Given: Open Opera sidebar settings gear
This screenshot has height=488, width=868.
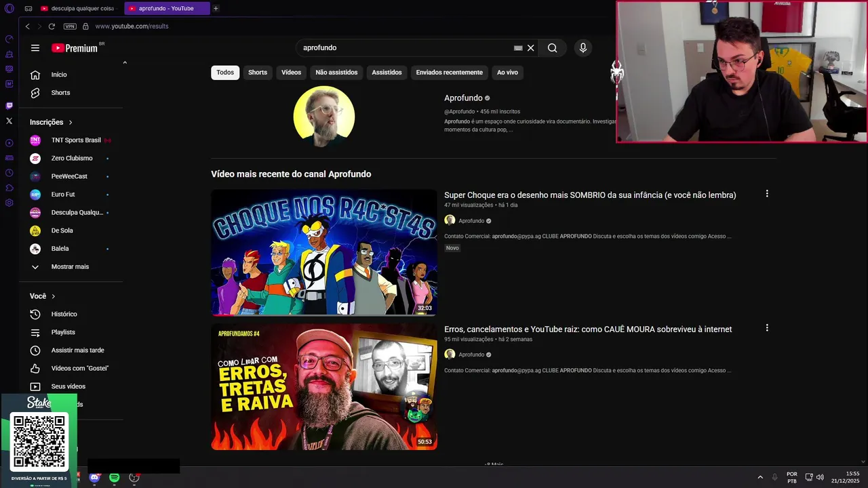Looking at the screenshot, I should tap(9, 203).
